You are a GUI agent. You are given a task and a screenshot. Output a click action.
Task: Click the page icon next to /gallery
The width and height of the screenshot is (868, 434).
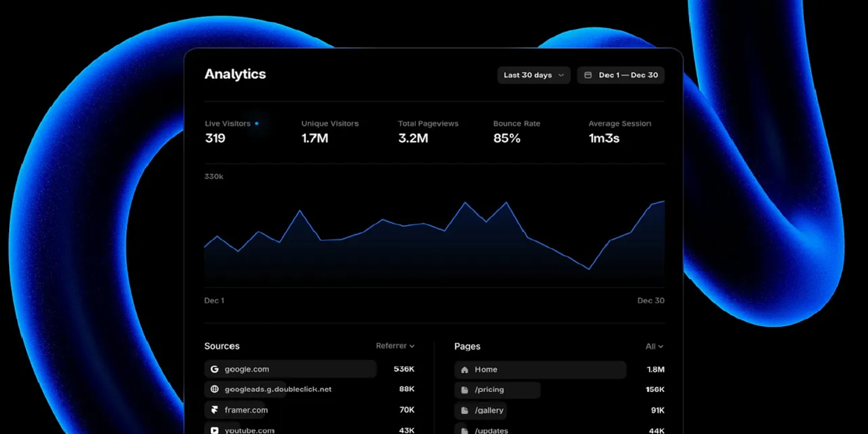point(464,410)
